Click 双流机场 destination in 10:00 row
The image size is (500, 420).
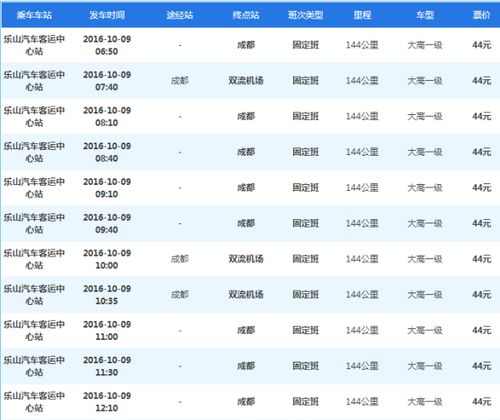pos(246,259)
